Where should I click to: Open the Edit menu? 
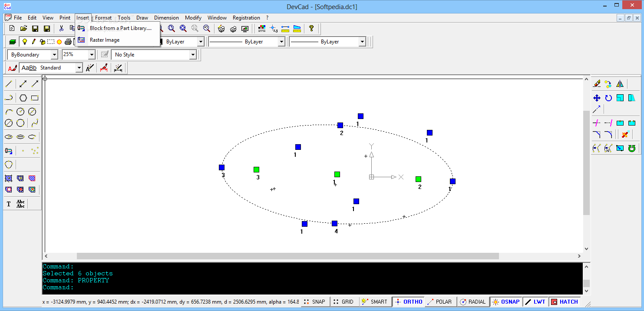point(32,18)
